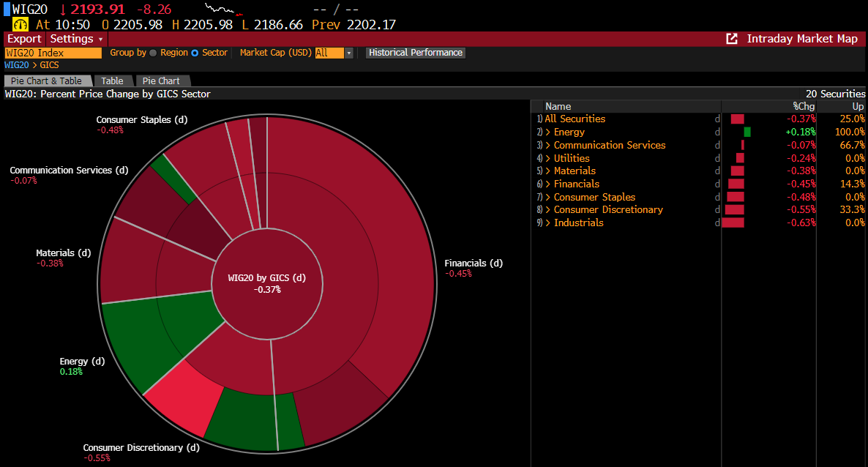
Task: Click the Communication Services (d) pie label
Action: coord(70,170)
